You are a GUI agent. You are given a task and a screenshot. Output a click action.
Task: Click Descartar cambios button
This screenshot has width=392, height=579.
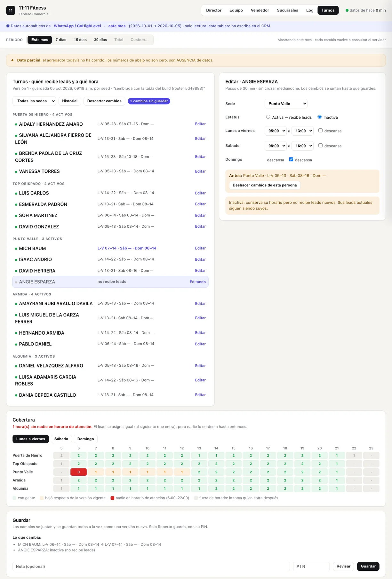point(104,101)
